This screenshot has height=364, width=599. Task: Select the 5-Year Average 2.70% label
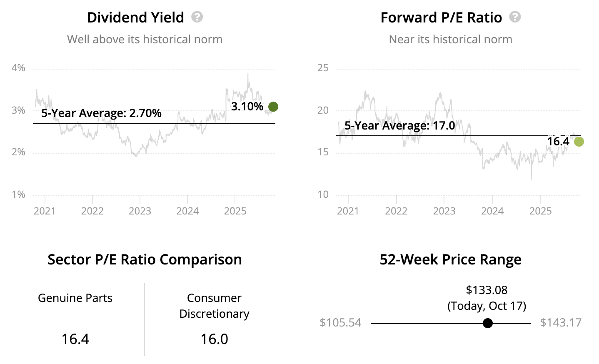101,113
